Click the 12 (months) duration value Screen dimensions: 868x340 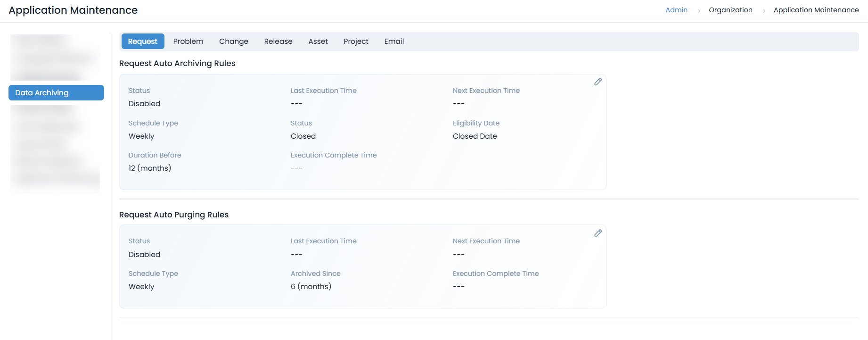[x=150, y=168]
